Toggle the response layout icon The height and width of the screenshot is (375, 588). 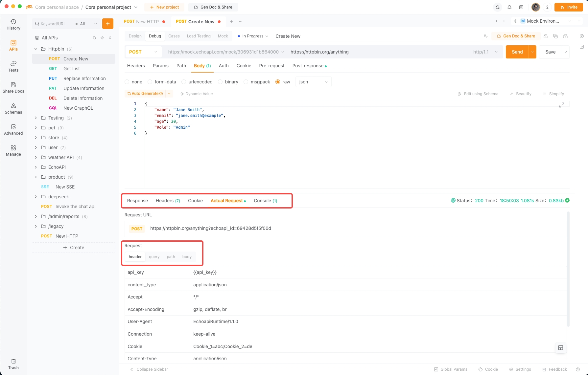pos(561,348)
